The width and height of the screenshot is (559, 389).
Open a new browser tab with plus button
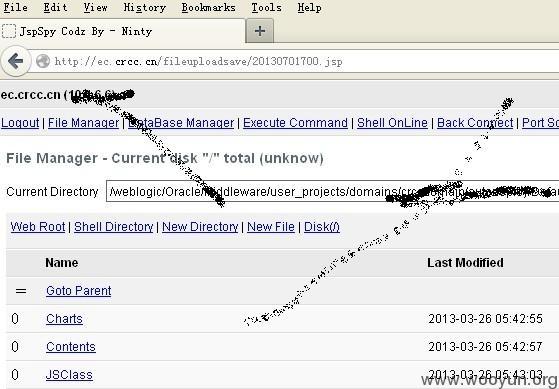click(x=260, y=31)
